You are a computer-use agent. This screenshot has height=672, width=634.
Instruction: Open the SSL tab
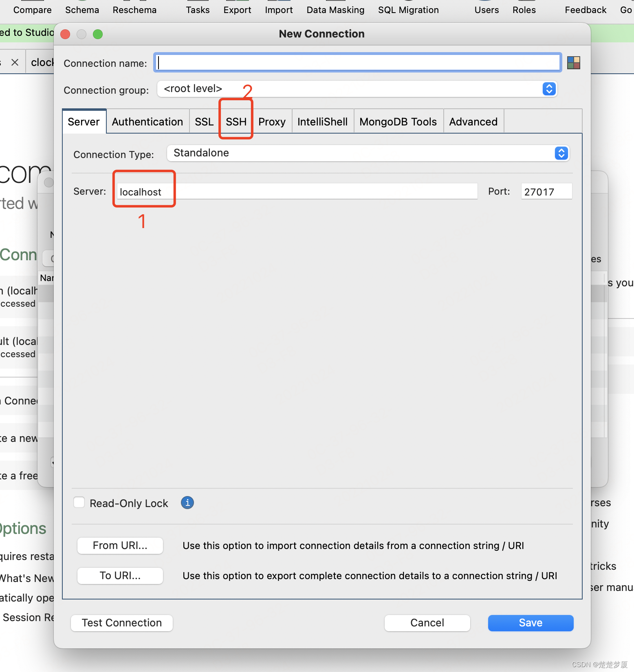(x=204, y=122)
